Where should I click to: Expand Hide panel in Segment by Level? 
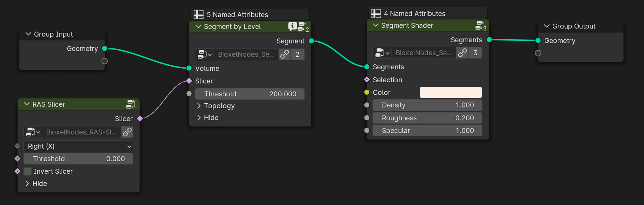199,118
